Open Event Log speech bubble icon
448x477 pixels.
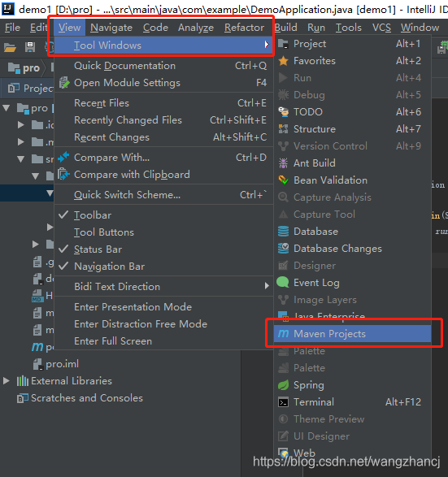click(x=283, y=282)
